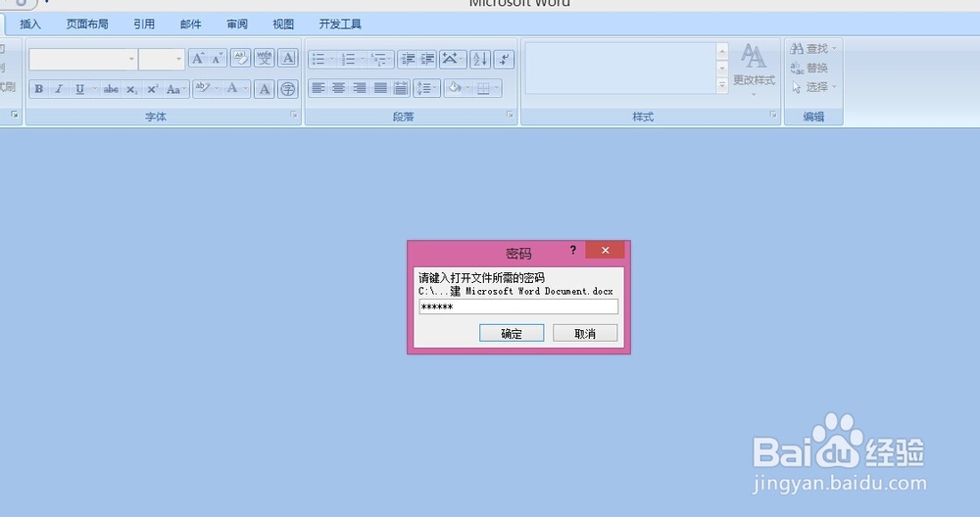980x517 pixels.
Task: Expand the Borders dropdown arrow
Action: pyautogui.click(x=496, y=88)
